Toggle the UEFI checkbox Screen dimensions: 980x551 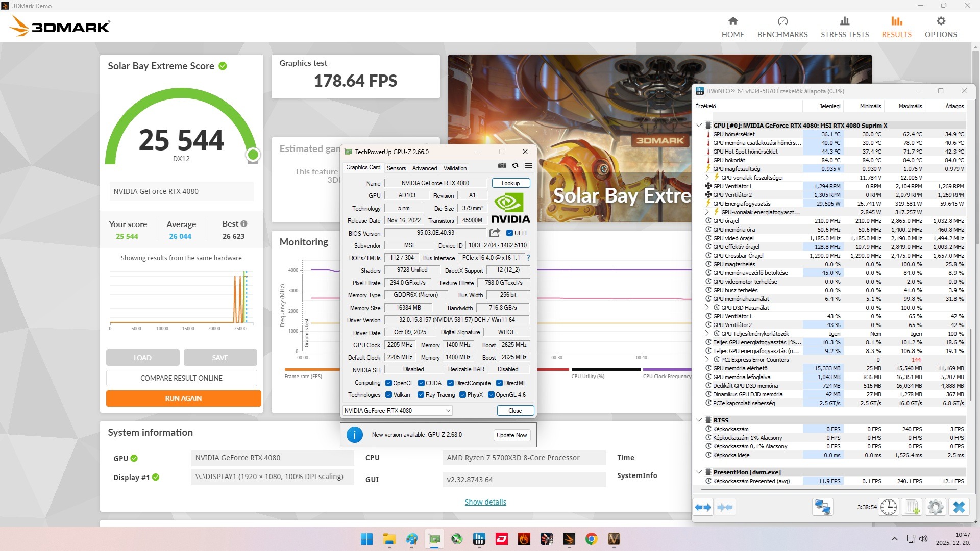click(509, 233)
